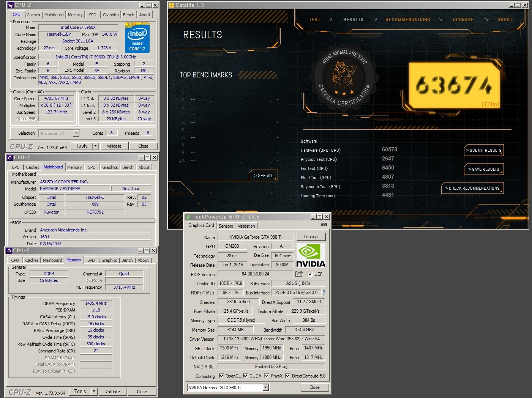Open the GPU selector dropdown showing GTX 980 Ti
Image resolution: width=532 pixels, height=398 pixels.
point(266,387)
